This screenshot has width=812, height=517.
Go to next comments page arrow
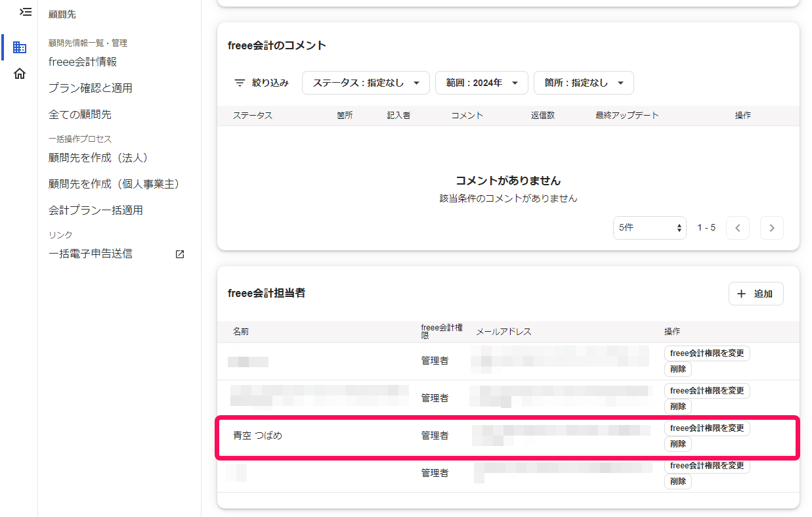click(772, 228)
